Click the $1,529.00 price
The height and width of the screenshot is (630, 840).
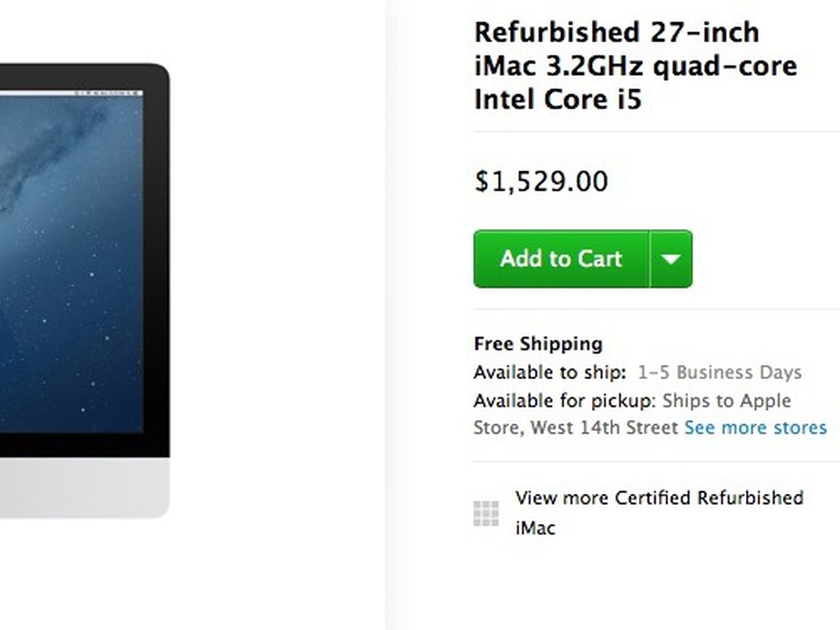541,182
